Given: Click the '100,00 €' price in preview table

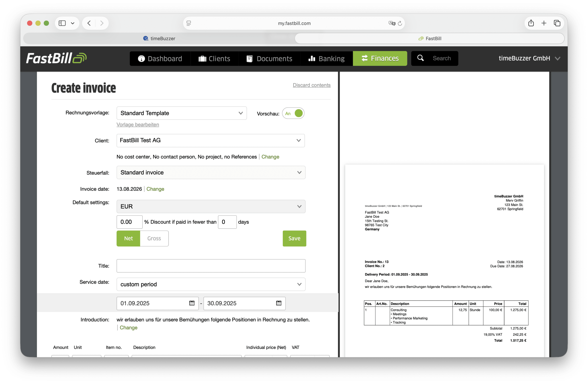Looking at the screenshot, I should pyautogui.click(x=496, y=310).
